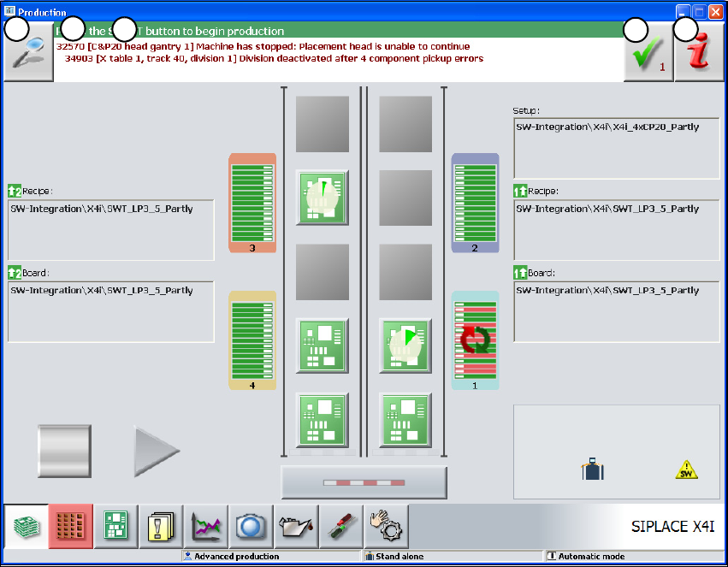Click the SW warning triangle icon
The image size is (728, 567).
point(687,470)
